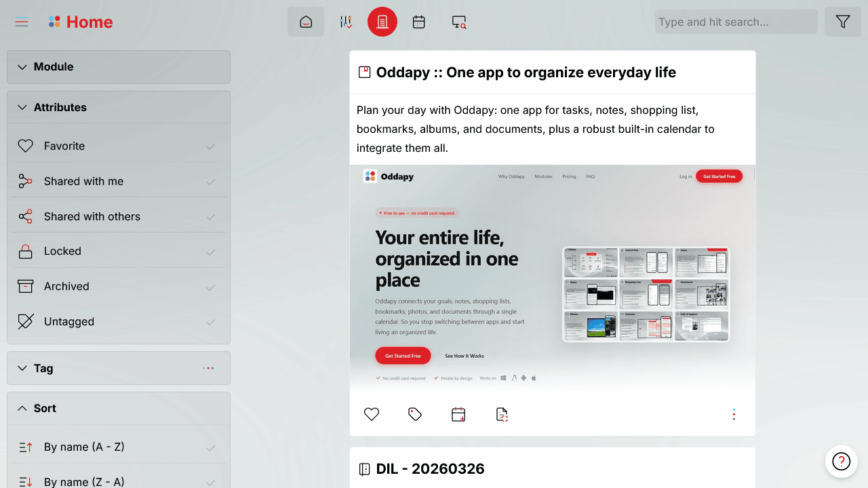Enable the Shared with me filter
Image resolution: width=868 pixels, height=488 pixels.
(x=119, y=181)
